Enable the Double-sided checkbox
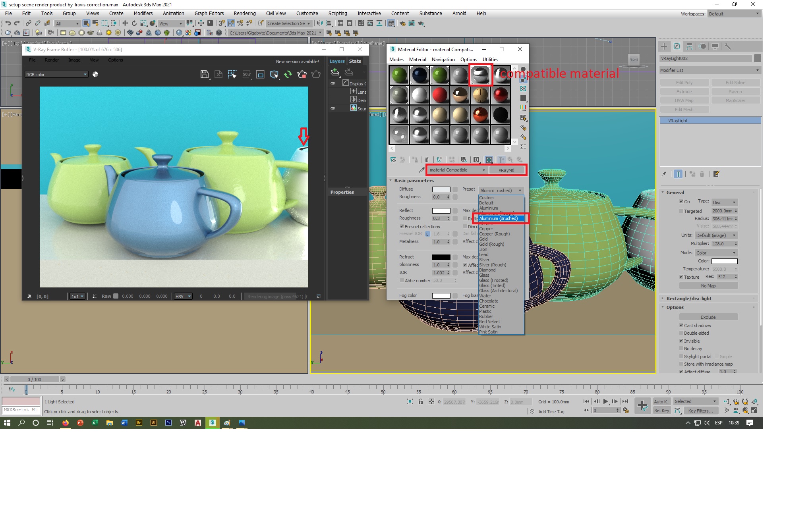 (681, 333)
